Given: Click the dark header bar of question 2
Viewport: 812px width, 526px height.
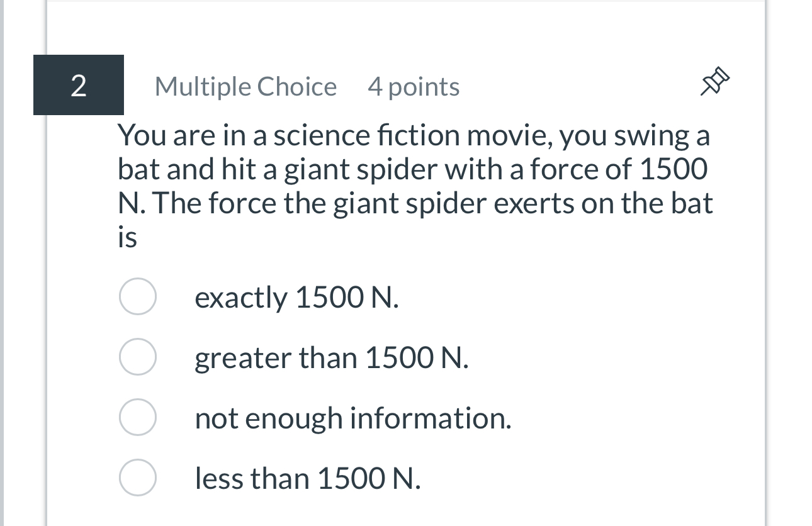Looking at the screenshot, I should [x=78, y=85].
